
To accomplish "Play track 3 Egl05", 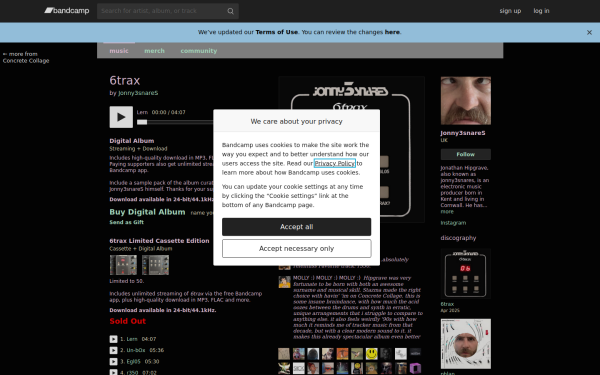I will (x=113, y=361).
